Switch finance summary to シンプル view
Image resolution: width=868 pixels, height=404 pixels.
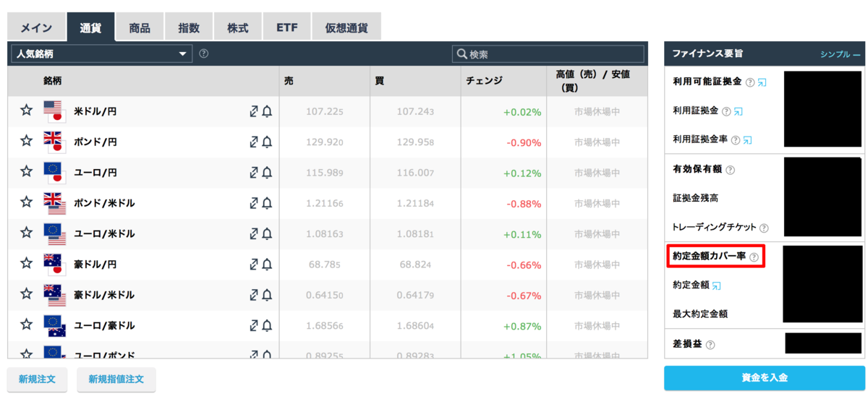pos(841,54)
